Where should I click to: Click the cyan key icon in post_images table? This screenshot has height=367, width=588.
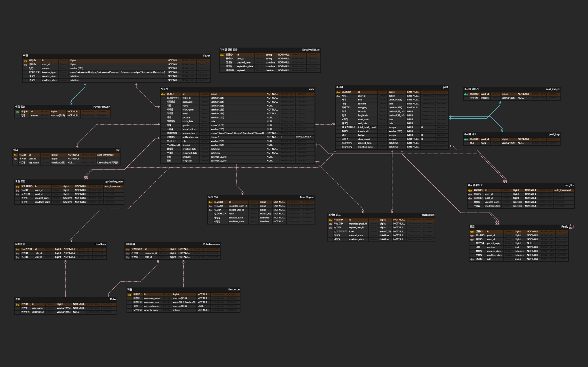[x=466, y=94]
